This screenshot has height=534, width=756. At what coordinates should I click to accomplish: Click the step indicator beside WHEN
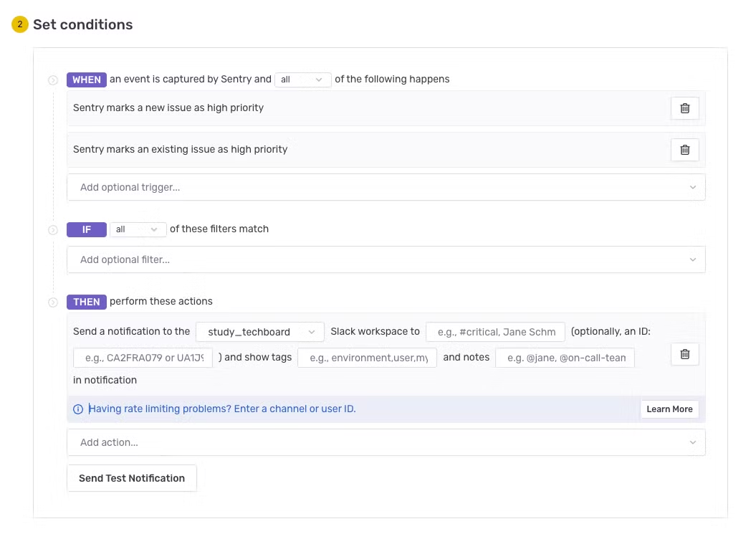coord(53,80)
